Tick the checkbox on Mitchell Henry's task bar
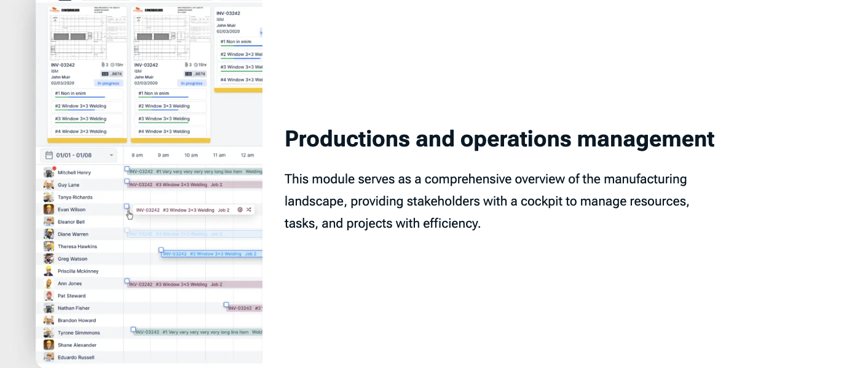Viewport: 868px width, 368px height. tap(127, 169)
